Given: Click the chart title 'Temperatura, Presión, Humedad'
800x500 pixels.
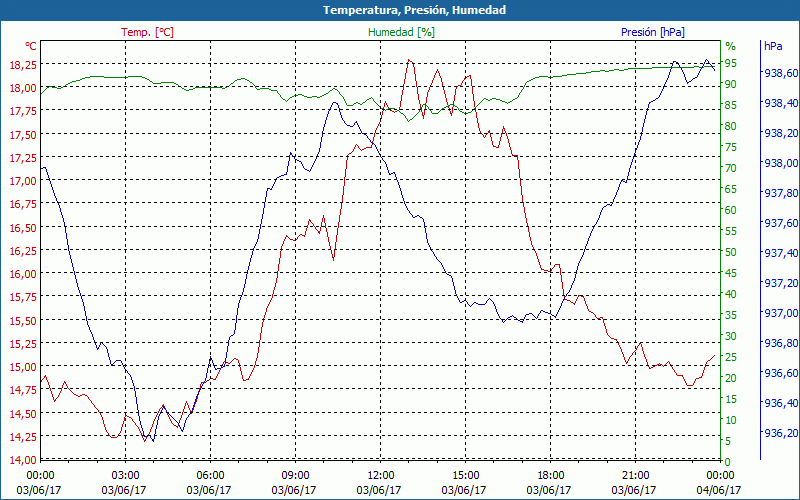Looking at the screenshot, I should pyautogui.click(x=415, y=10).
